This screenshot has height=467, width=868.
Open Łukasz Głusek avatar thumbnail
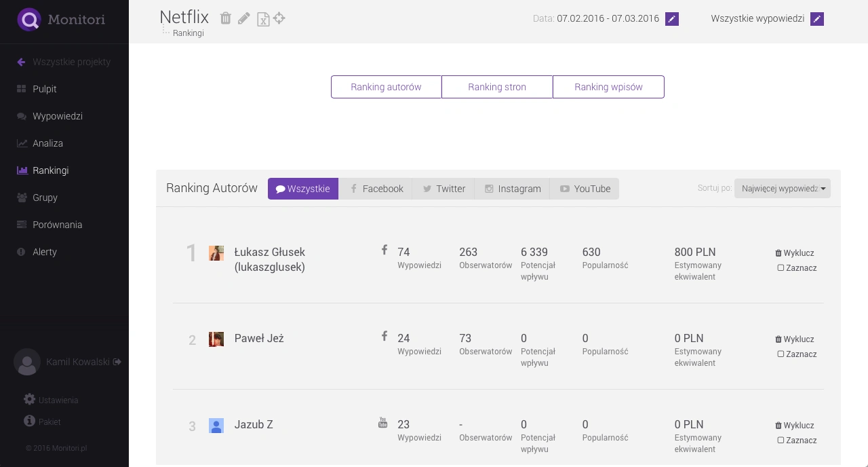216,253
